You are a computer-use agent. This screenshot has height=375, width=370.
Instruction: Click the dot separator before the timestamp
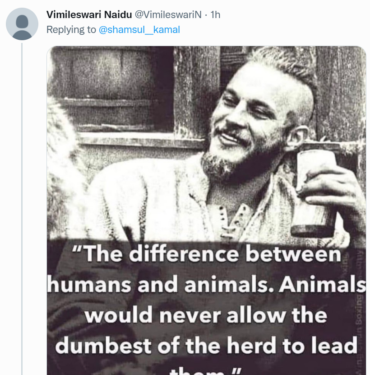[x=206, y=15]
